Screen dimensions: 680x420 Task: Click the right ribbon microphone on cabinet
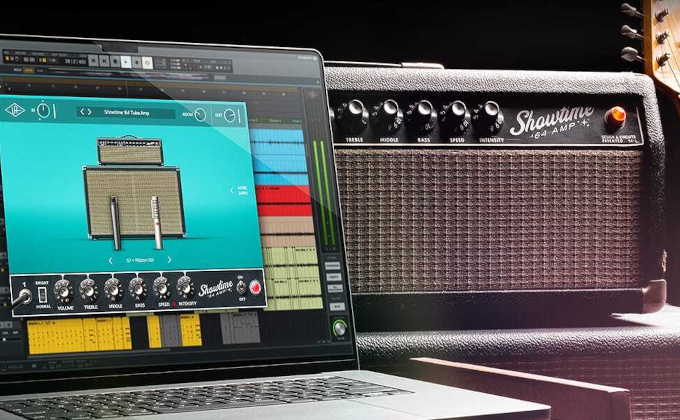(x=157, y=221)
